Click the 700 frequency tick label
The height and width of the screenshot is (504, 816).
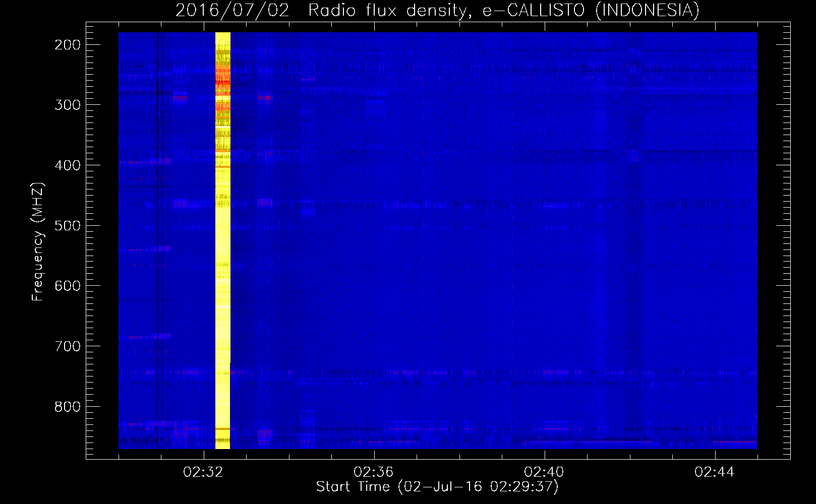pos(68,346)
